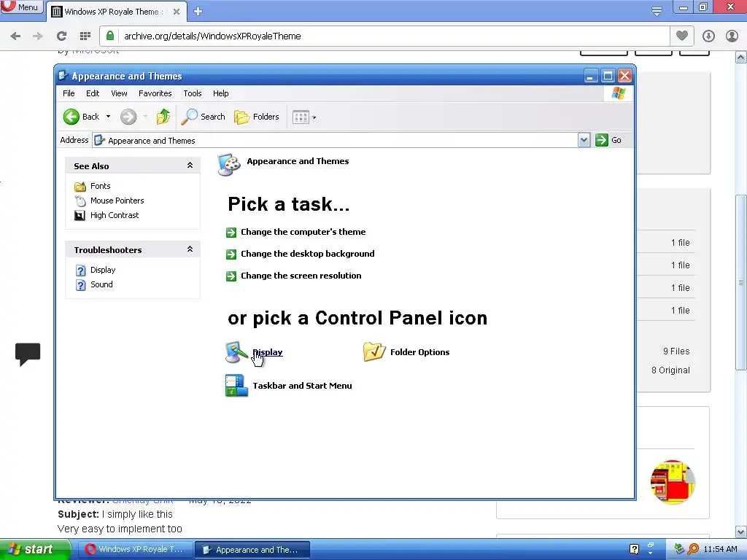
Task: Open the File menu
Action: (x=69, y=93)
